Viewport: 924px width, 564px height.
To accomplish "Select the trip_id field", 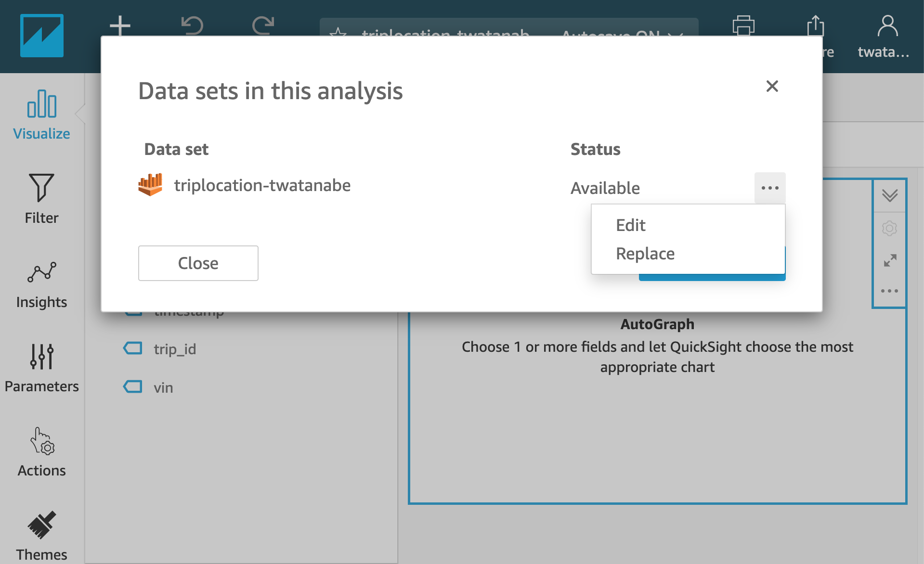I will click(175, 349).
